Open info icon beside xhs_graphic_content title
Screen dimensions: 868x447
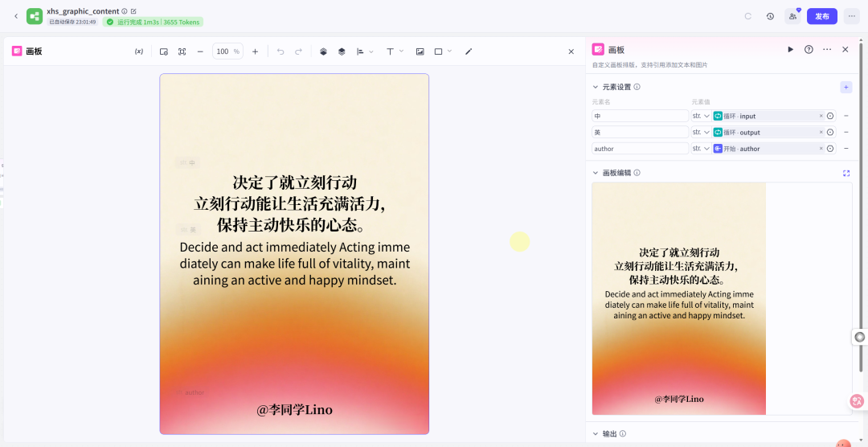[x=125, y=11]
